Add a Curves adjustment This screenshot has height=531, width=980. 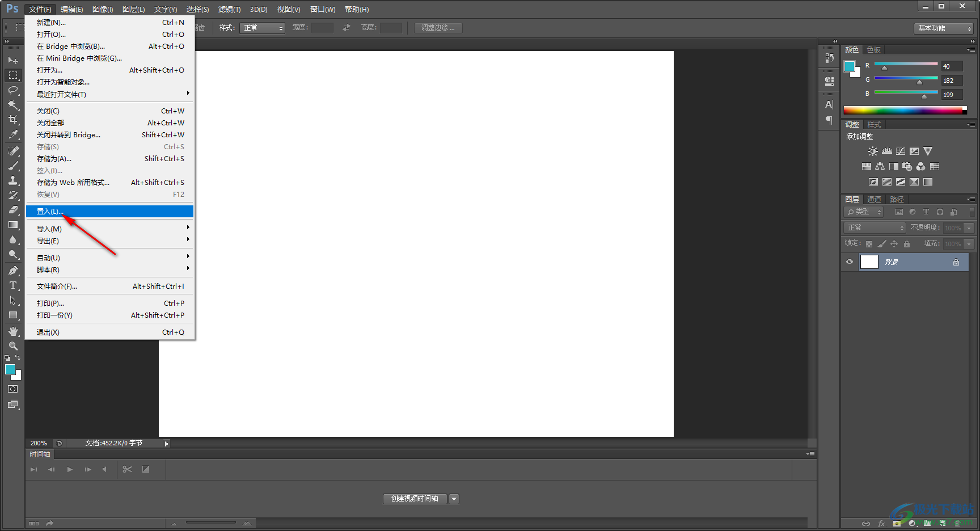tap(900, 151)
